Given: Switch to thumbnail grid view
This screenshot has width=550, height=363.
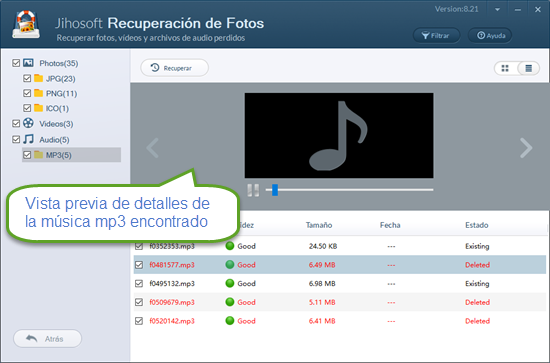Looking at the screenshot, I should 505,68.
